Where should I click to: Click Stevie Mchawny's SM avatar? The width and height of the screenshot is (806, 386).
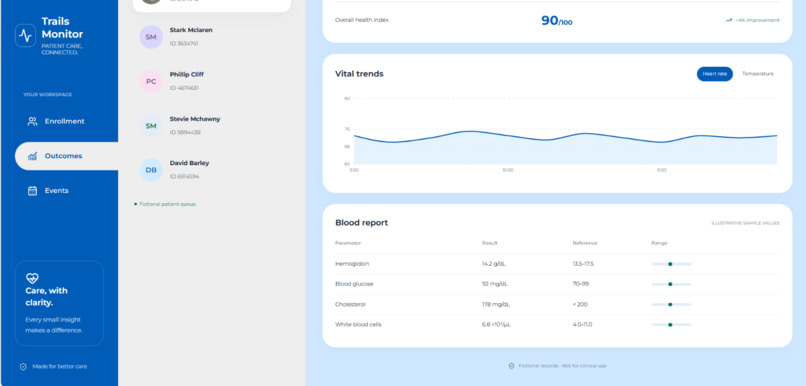151,125
